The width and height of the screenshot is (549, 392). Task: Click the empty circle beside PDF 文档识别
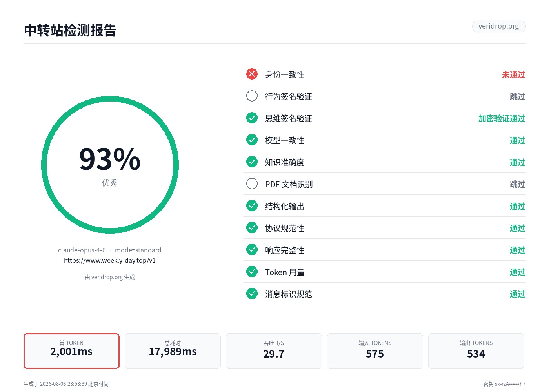pos(252,184)
